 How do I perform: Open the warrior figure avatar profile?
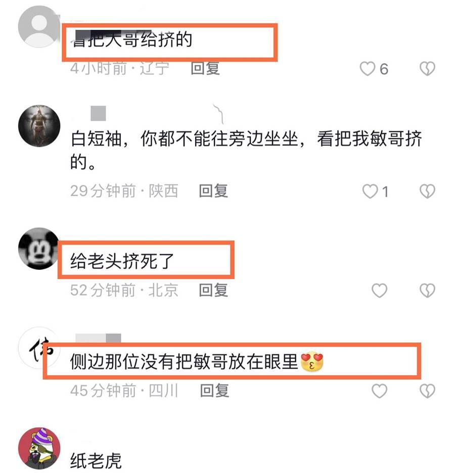point(39,126)
